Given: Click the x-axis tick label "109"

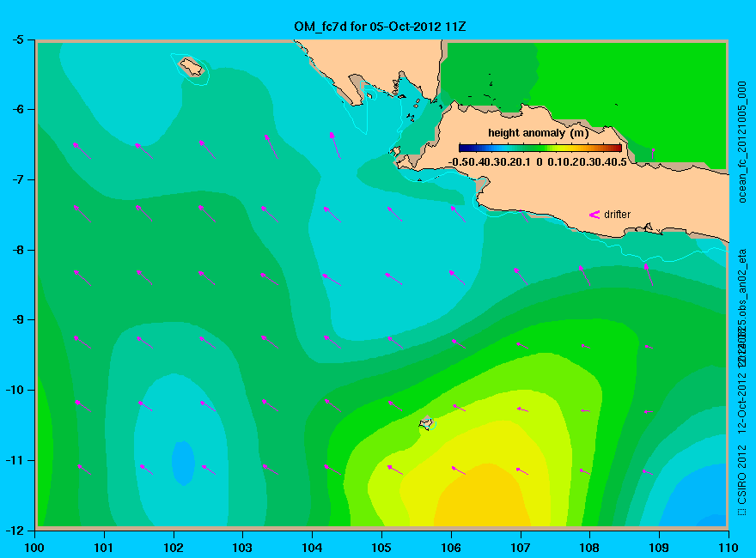Looking at the screenshot, I should [x=659, y=548].
